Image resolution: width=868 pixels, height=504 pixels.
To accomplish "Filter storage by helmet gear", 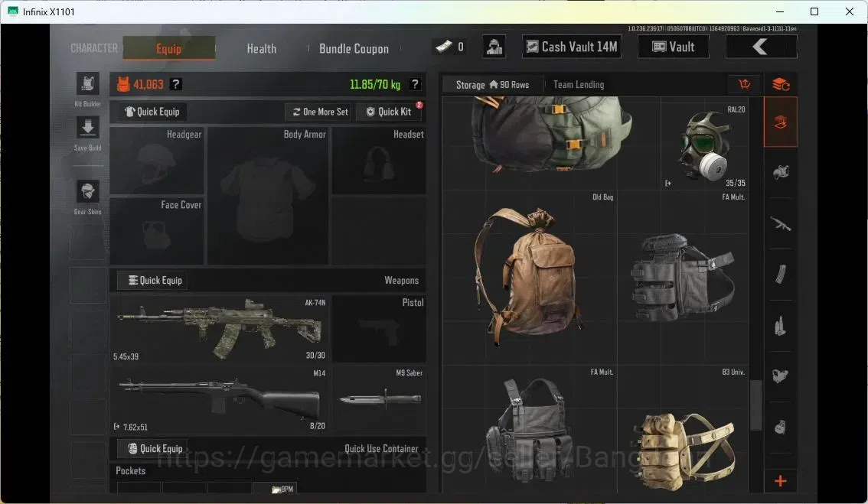I will click(x=781, y=173).
